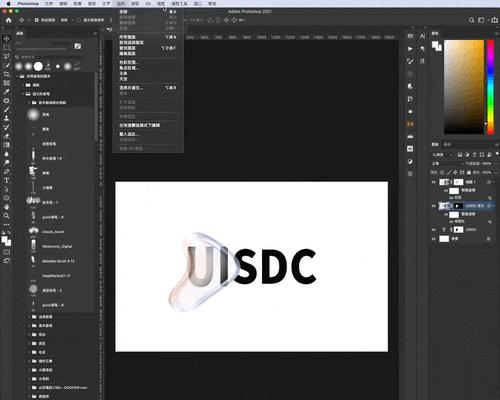Screen dimensions: 500x400
Task: Open the Apple menu
Action: pos(8,4)
